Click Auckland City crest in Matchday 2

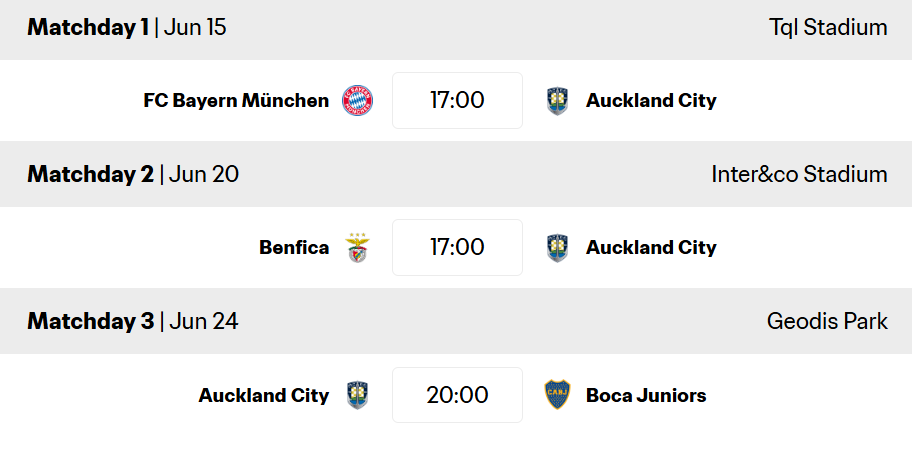click(557, 248)
